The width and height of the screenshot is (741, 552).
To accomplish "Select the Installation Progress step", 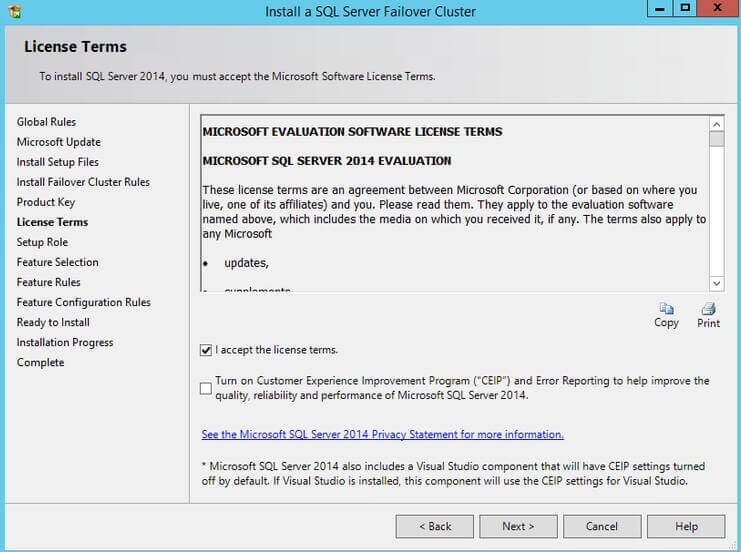I will [x=65, y=343].
